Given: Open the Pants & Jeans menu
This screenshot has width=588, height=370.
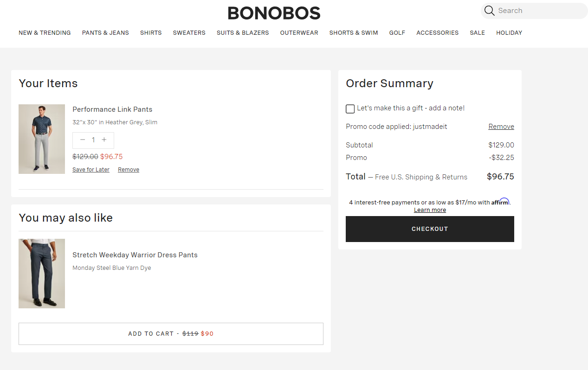Looking at the screenshot, I should click(x=105, y=33).
